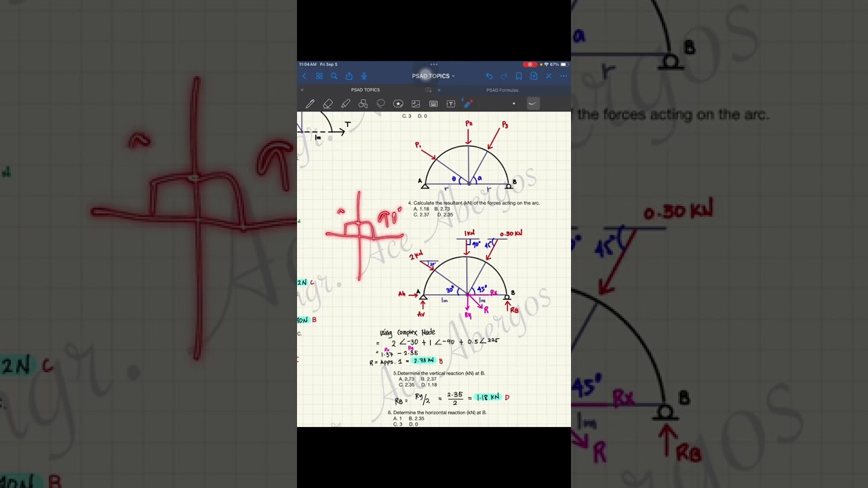This screenshot has height=488, width=868.
Task: Pick the white dot pen color
Action: point(513,104)
